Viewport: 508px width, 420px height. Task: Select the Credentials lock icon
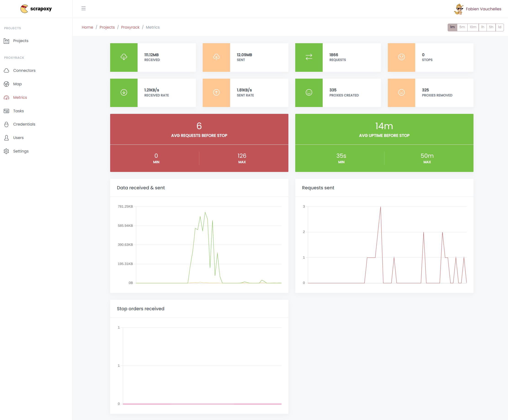point(7,124)
